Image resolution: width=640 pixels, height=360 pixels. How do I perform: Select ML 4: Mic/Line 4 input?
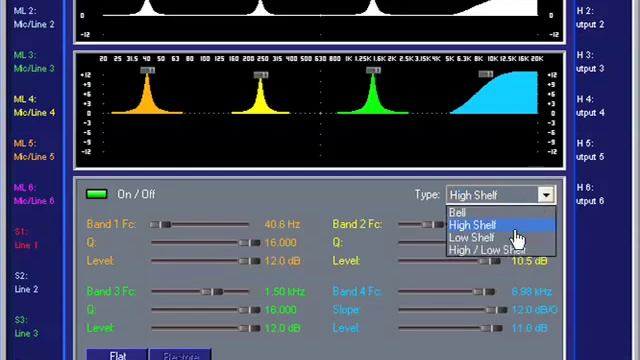[x=34, y=106]
